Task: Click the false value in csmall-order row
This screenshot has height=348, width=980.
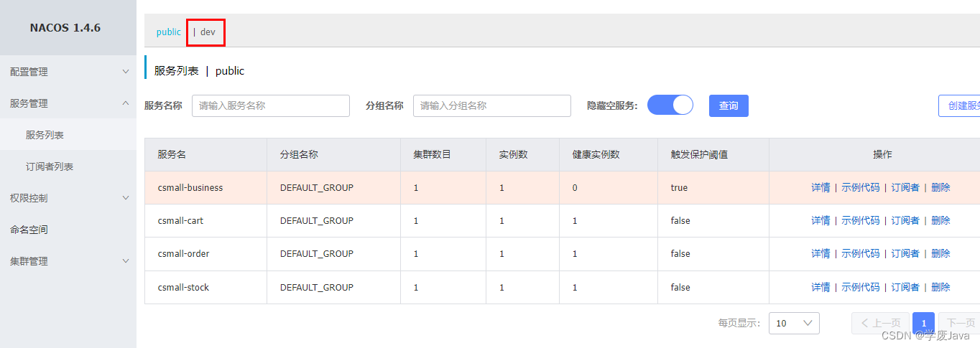Action: tap(680, 253)
